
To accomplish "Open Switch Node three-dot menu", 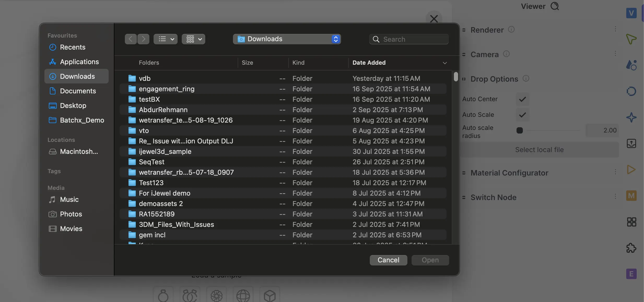I will pyautogui.click(x=615, y=196).
